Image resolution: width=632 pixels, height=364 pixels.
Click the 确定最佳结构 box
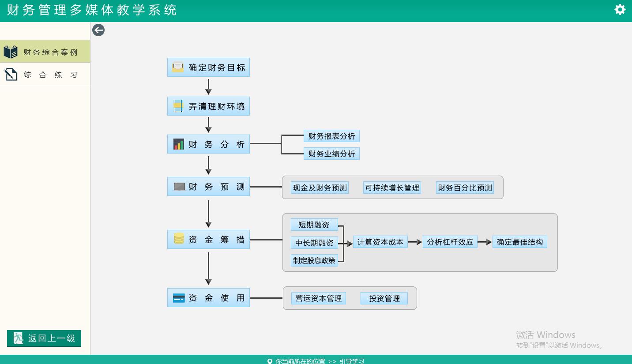click(519, 242)
